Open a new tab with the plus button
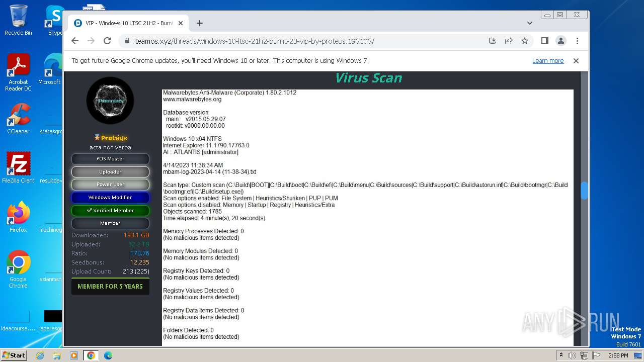 [x=200, y=23]
